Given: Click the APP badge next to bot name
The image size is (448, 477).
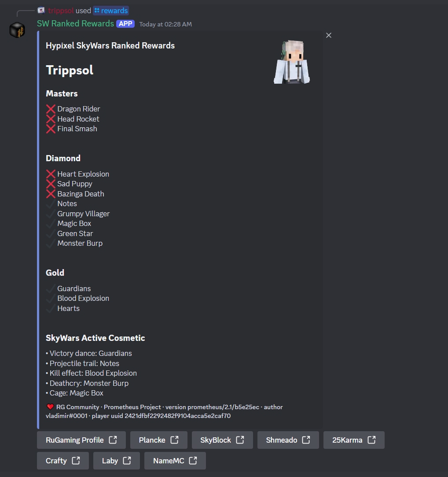Looking at the screenshot, I should coord(125,24).
